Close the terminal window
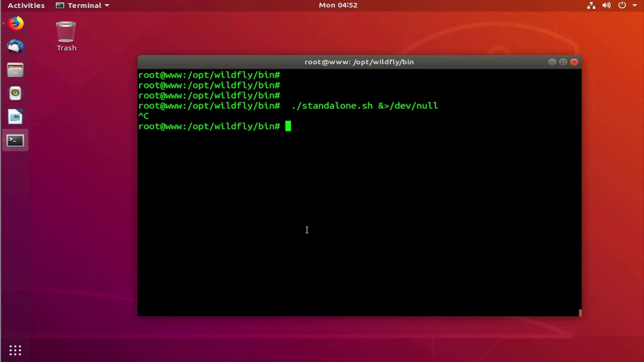Viewport: 644px width, 362px height. pos(574,62)
